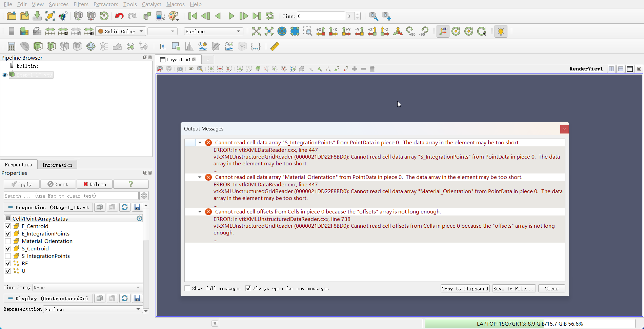The width and height of the screenshot is (644, 329).
Task: Disable Always open for new messages
Action: coord(248,288)
